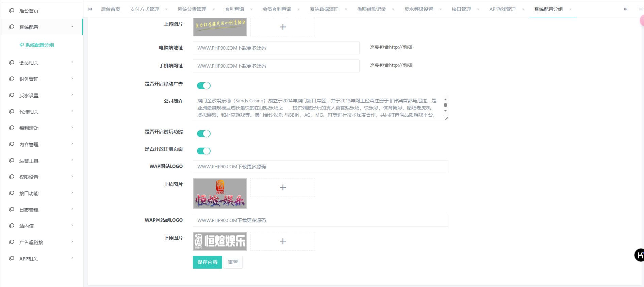Image resolution: width=644 pixels, height=287 pixels.
Task: Click the plus icon beside the 恒煊娱乐 WAP logo
Action: pyautogui.click(x=282, y=187)
